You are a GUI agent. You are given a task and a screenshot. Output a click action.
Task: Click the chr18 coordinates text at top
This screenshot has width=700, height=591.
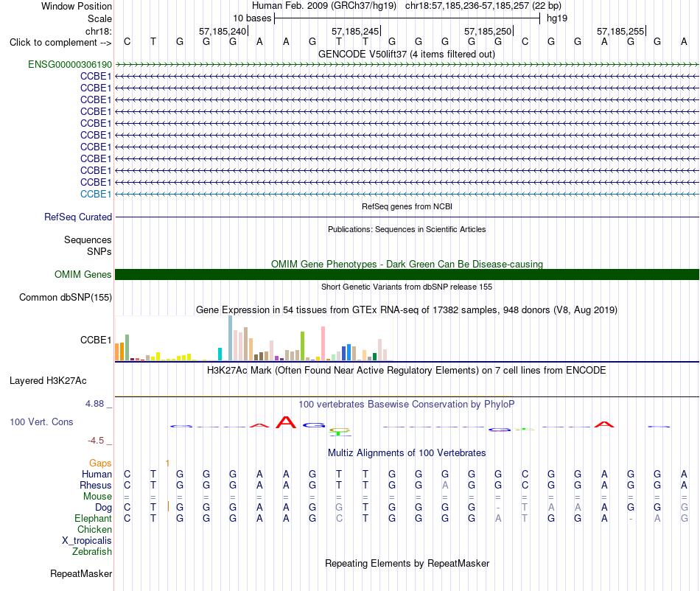[x=483, y=6]
